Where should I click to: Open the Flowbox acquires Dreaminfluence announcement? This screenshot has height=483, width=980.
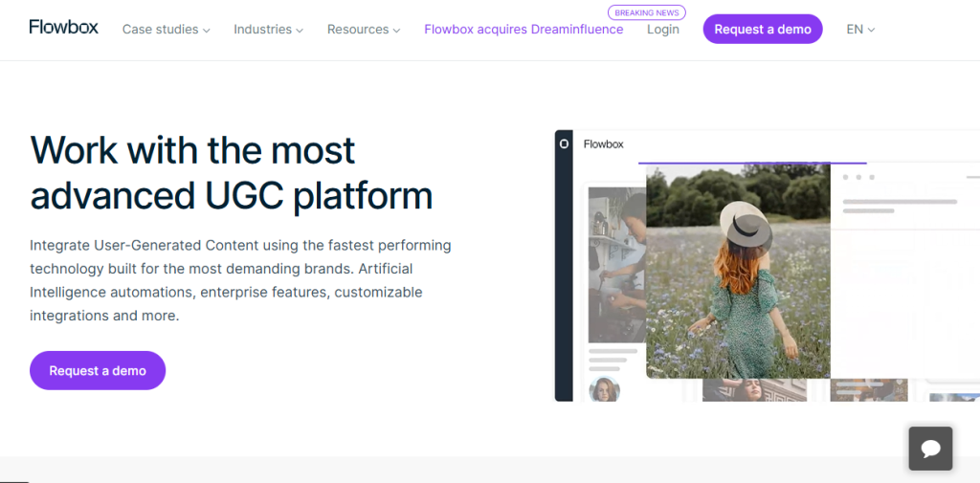[523, 30]
